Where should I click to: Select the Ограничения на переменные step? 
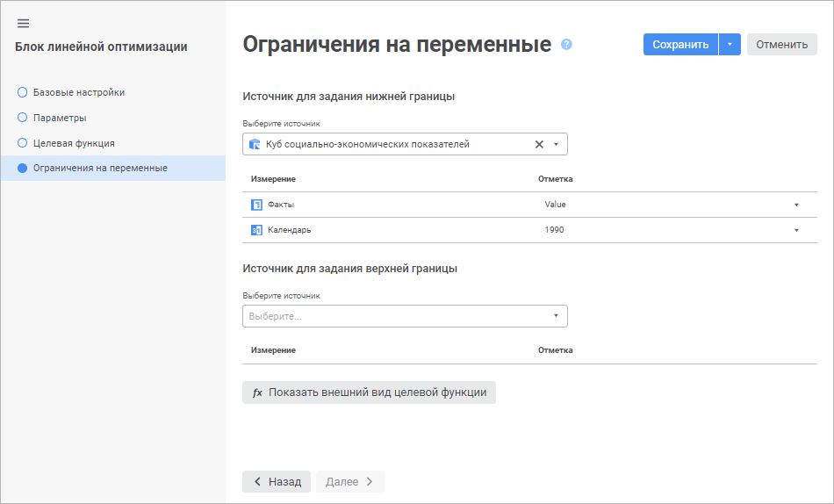tap(99, 168)
